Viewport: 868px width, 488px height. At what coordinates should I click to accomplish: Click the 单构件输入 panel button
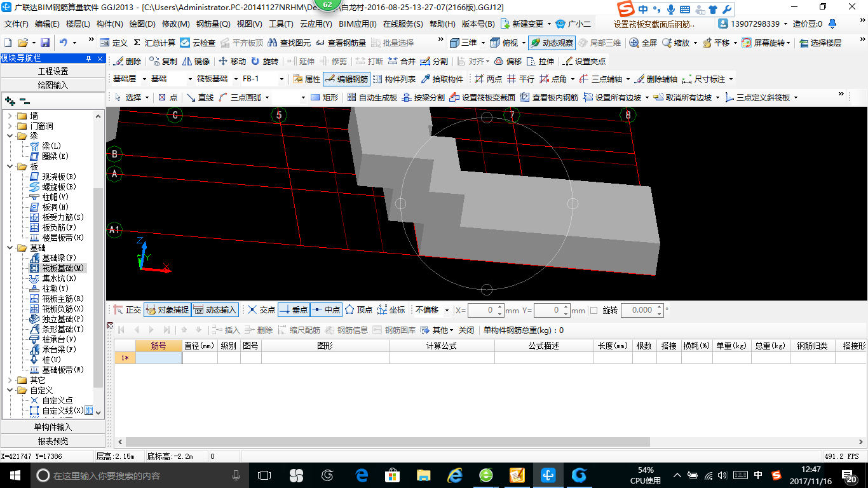pos(53,427)
